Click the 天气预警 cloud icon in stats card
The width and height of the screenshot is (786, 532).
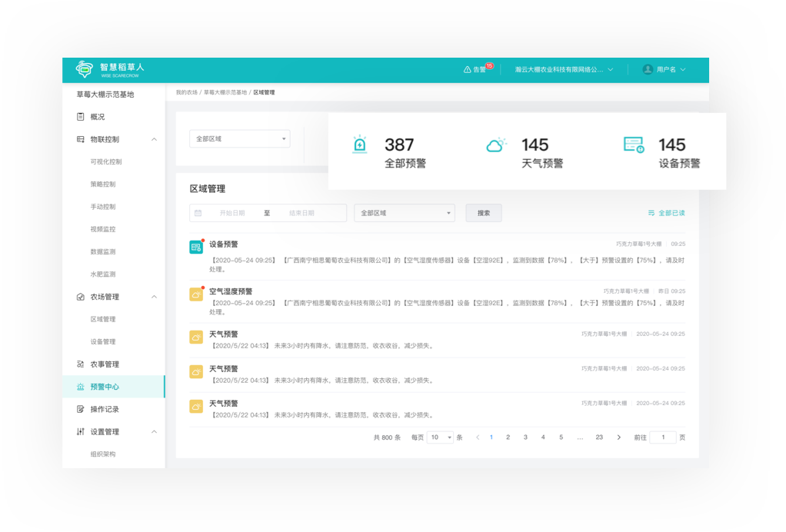click(496, 145)
